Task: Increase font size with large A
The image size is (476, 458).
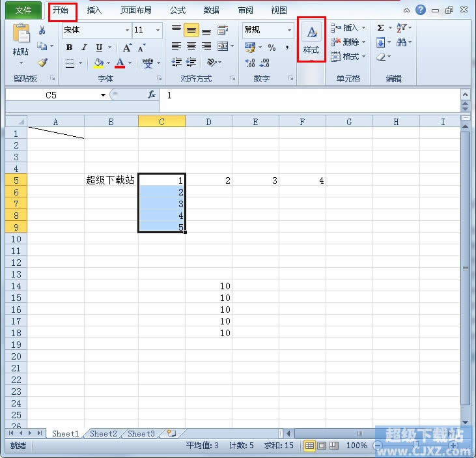Action: [127, 48]
